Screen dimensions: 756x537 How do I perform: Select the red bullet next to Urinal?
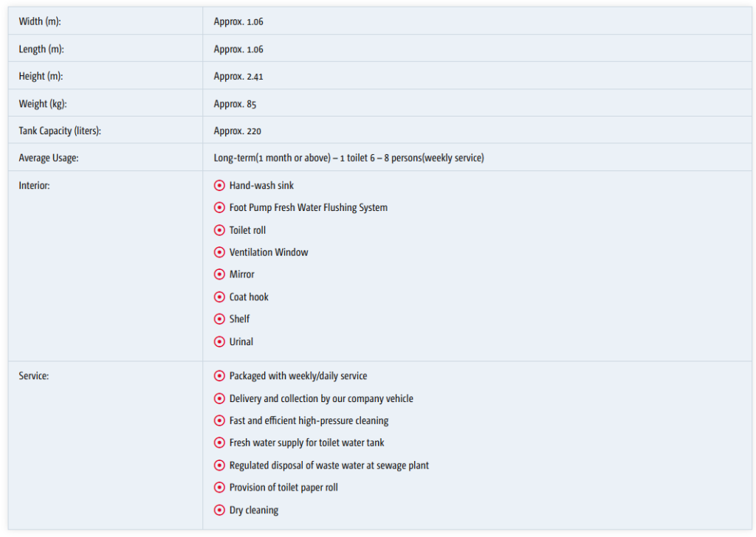tap(219, 342)
